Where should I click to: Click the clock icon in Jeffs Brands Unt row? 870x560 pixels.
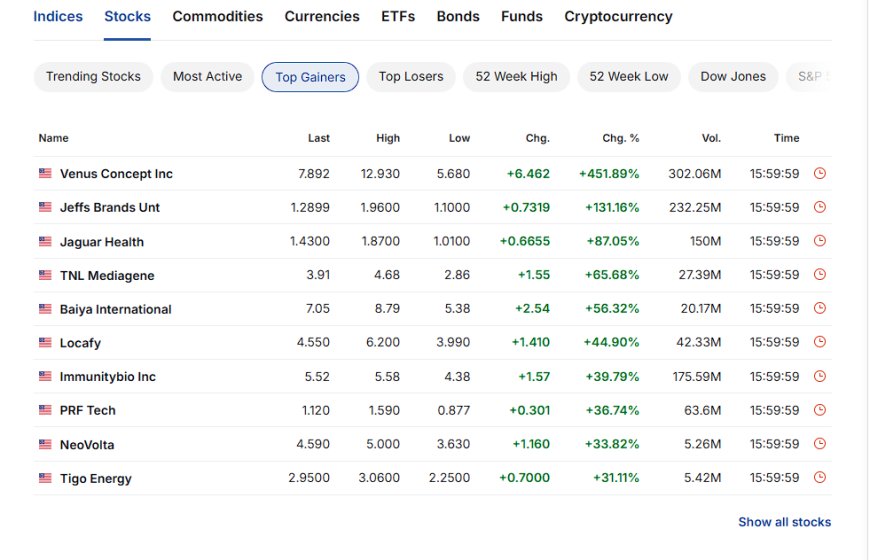[820, 207]
